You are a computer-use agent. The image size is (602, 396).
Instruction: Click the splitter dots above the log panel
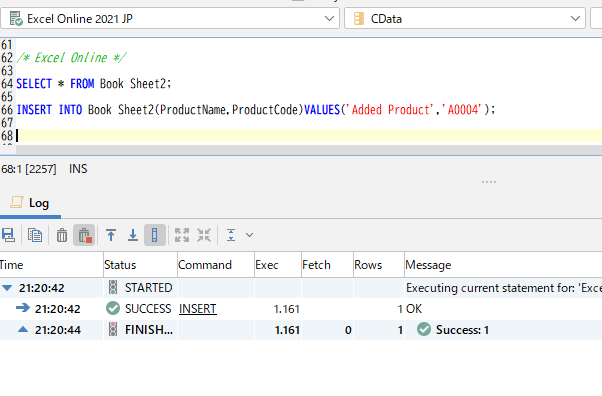[489, 182]
